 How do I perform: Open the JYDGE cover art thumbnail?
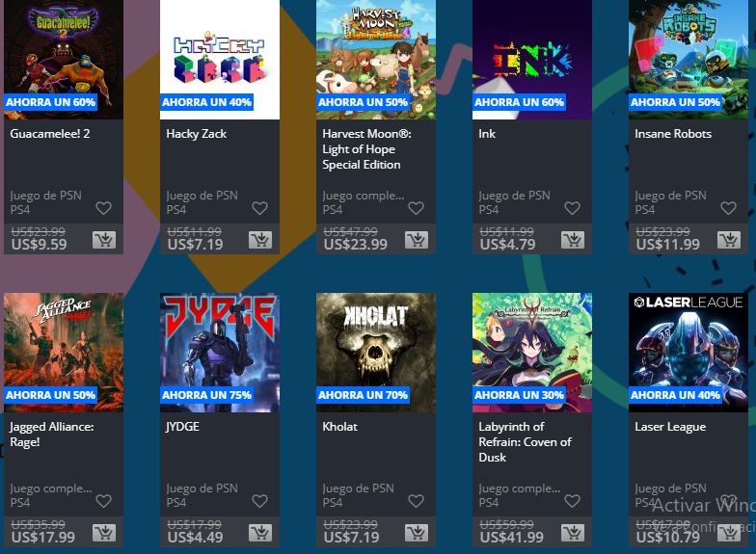(220, 353)
